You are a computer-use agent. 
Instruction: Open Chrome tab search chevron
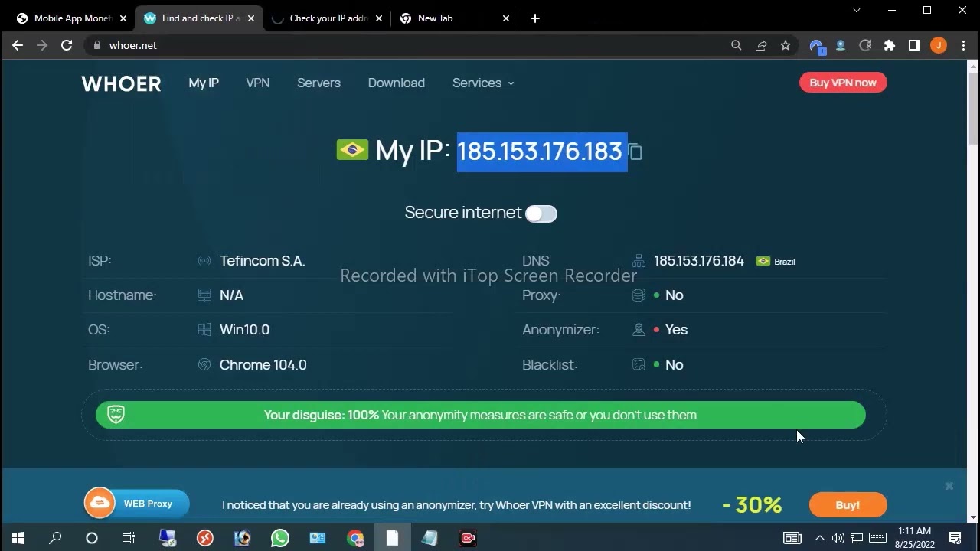pos(857,10)
